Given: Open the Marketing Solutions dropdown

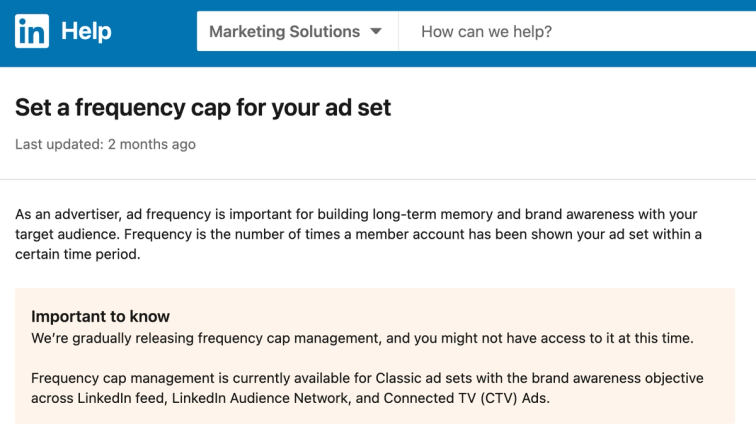Looking at the screenshot, I should coord(284,32).
